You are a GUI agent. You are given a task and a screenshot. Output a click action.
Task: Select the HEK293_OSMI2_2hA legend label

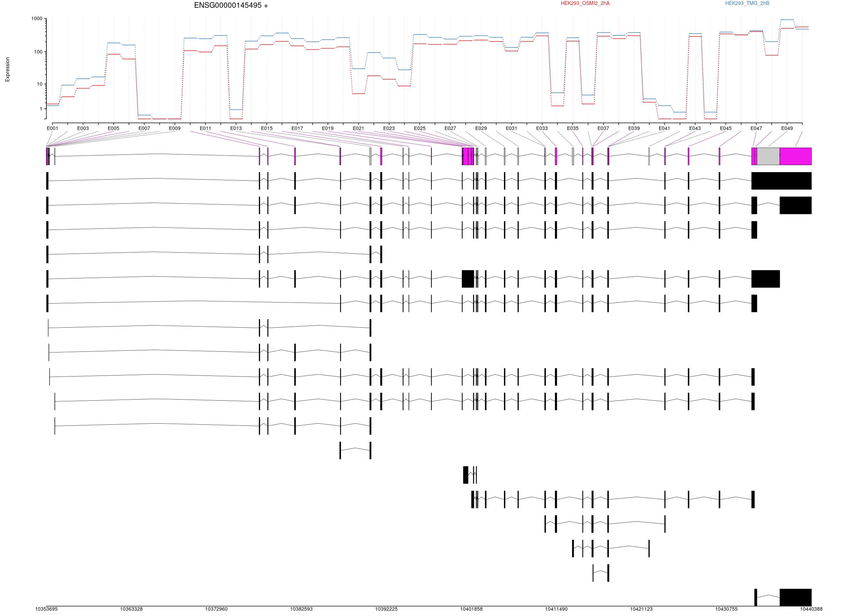pos(585,4)
